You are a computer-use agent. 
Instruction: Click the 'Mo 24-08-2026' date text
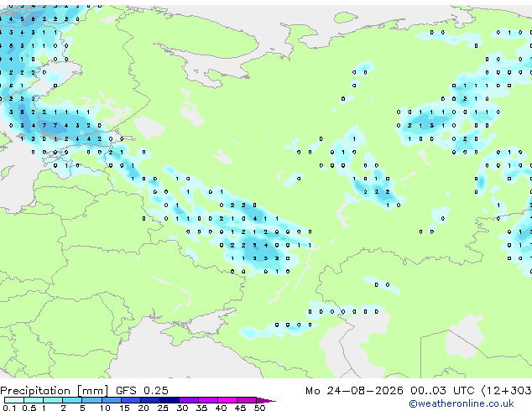(x=354, y=391)
